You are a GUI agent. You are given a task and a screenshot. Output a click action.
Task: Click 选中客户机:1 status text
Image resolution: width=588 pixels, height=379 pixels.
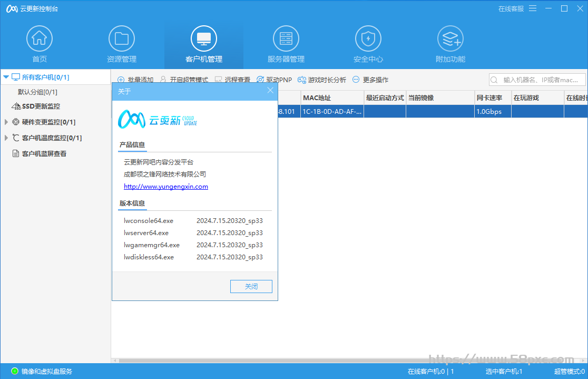pos(504,372)
